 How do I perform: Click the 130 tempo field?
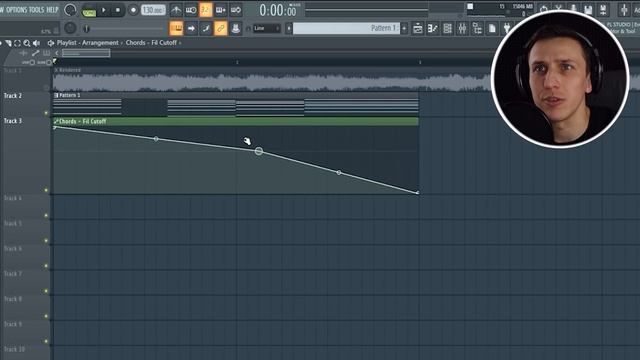point(153,10)
